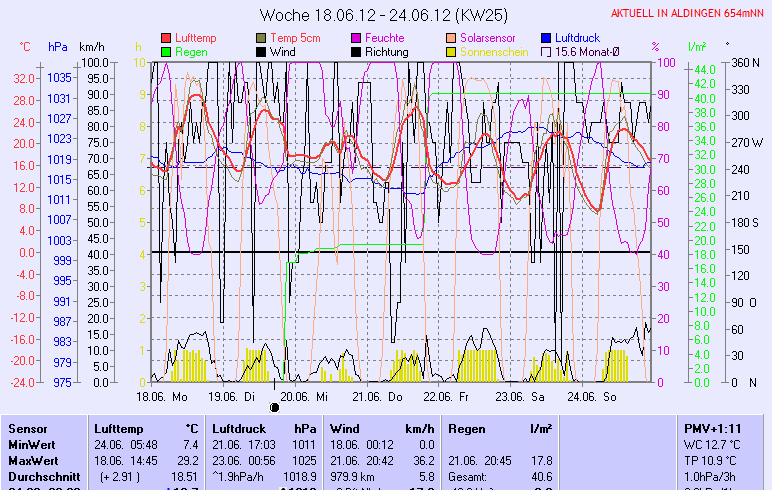
Task: Click the black Wind legend icon
Action: click(262, 51)
